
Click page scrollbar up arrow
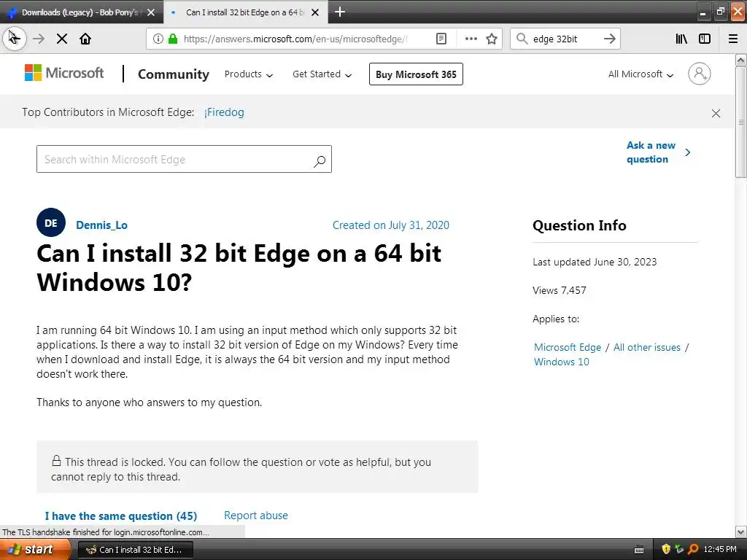point(741,60)
